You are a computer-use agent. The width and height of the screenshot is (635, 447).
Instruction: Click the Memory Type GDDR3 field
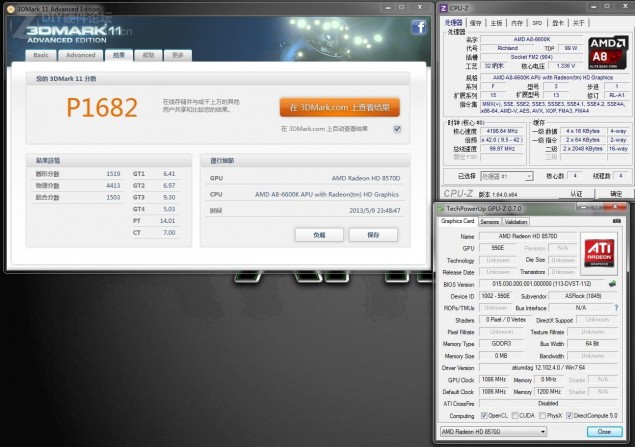pos(501,343)
